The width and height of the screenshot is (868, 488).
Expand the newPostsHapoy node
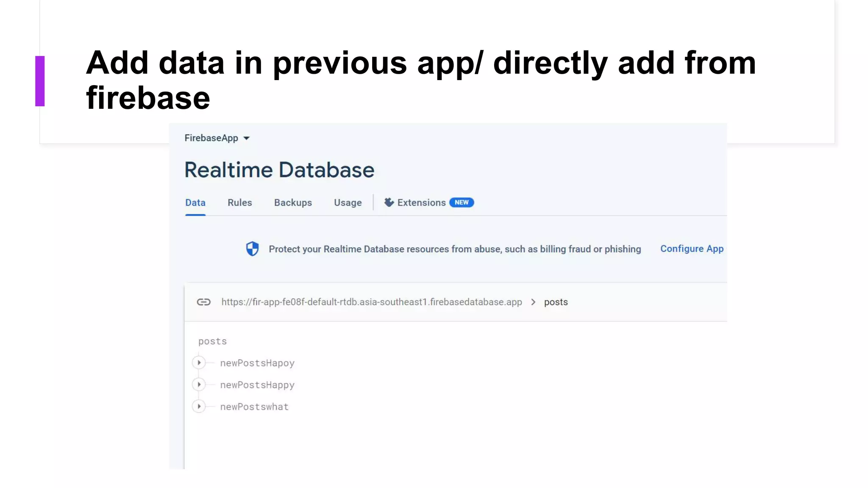(199, 363)
